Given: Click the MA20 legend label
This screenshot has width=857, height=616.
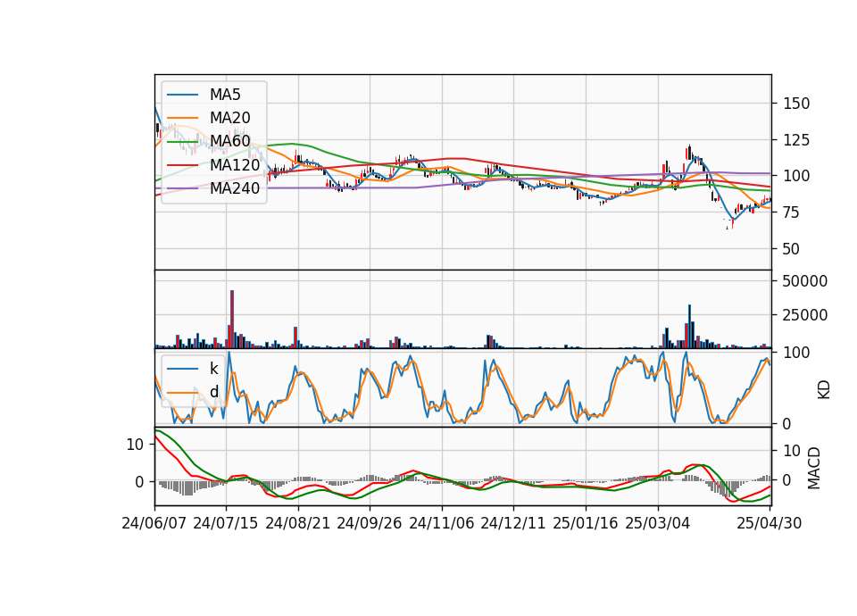Looking at the screenshot, I should (x=229, y=118).
